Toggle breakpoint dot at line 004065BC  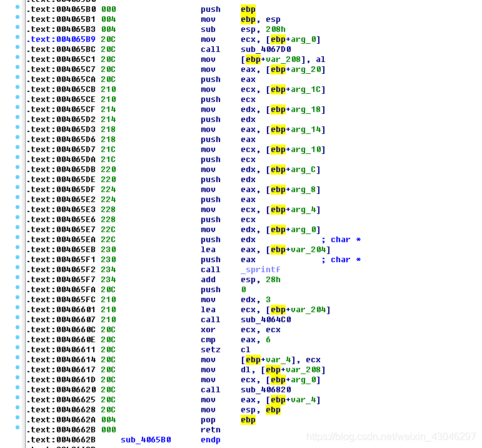point(18,47)
